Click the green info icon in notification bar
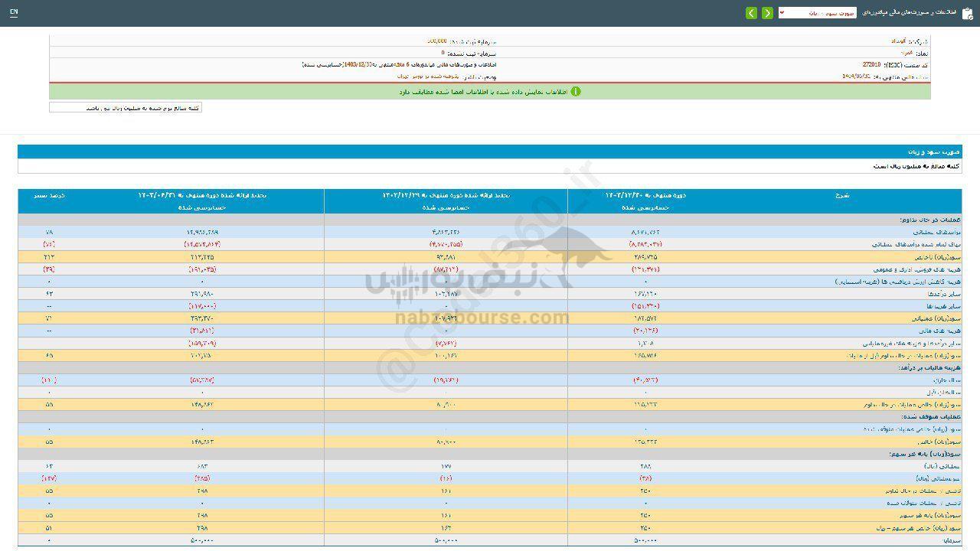 coord(576,92)
